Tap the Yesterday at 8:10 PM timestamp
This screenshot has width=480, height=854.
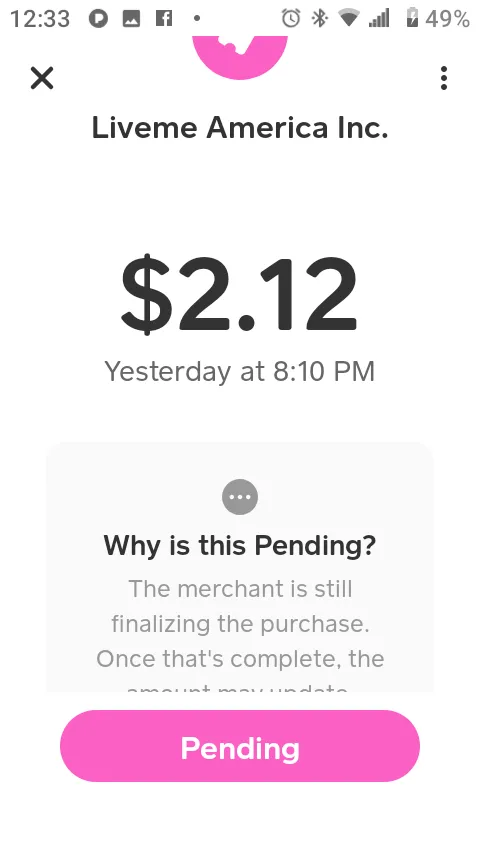tap(240, 371)
